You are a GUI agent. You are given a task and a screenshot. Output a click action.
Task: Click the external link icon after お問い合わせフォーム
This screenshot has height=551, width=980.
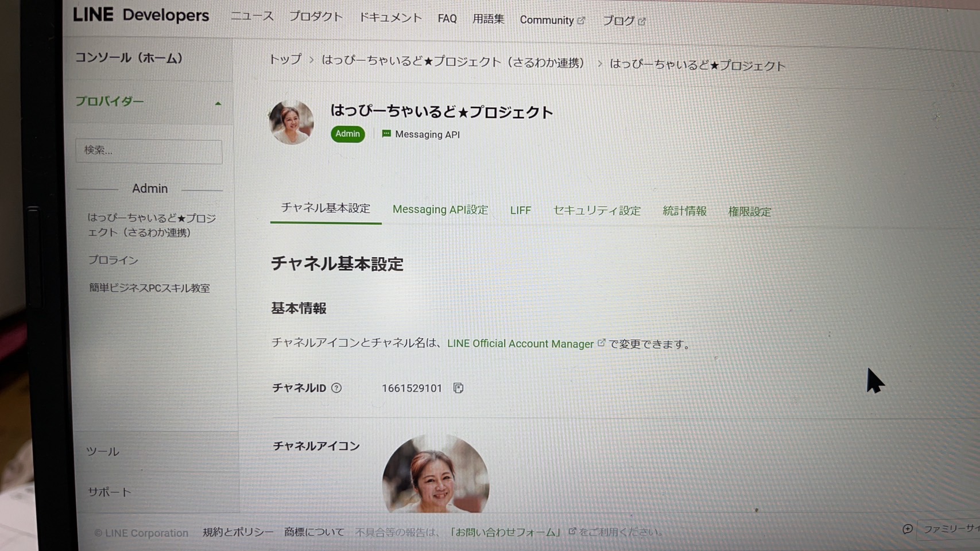[572, 531]
